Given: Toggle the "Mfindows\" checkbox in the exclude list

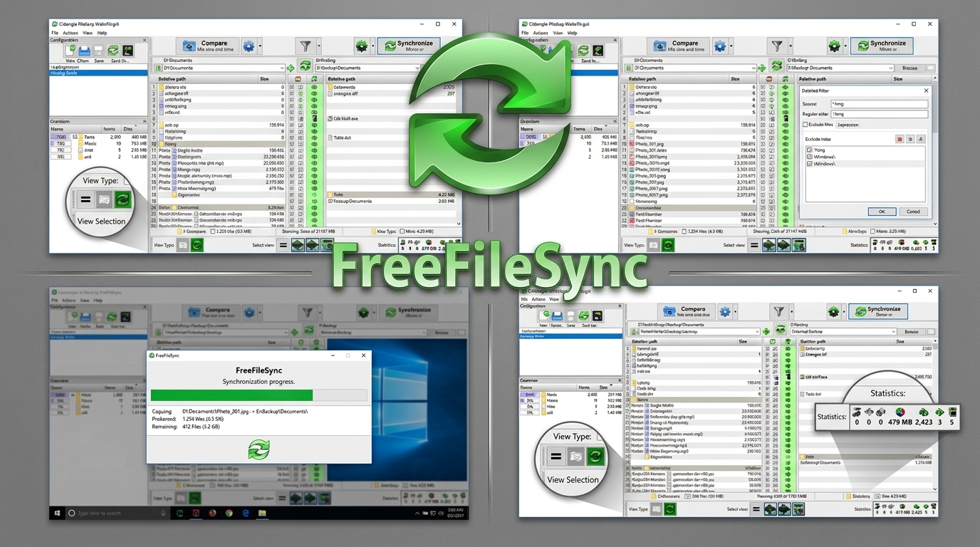Looking at the screenshot, I should (x=810, y=165).
